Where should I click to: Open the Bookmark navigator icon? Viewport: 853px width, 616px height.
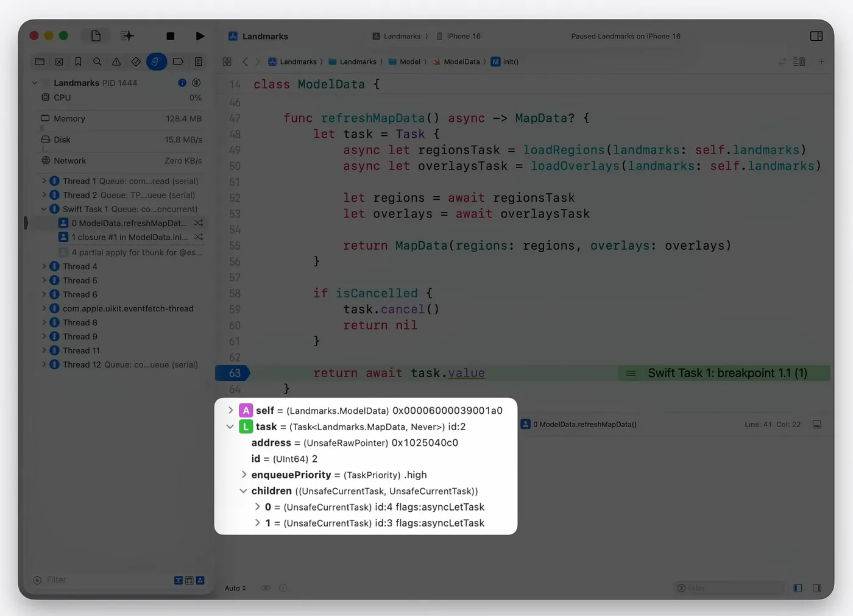pyautogui.click(x=78, y=62)
